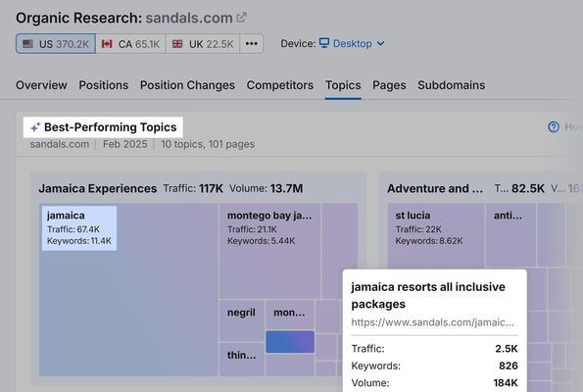Click the 'Adventure and ...' topic heading
This screenshot has width=583, height=392.
(x=435, y=188)
